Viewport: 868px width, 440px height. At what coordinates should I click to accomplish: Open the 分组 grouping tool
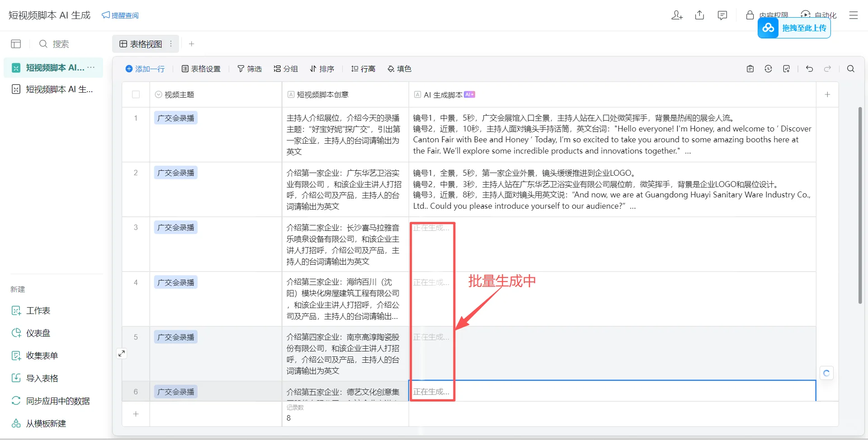285,69
